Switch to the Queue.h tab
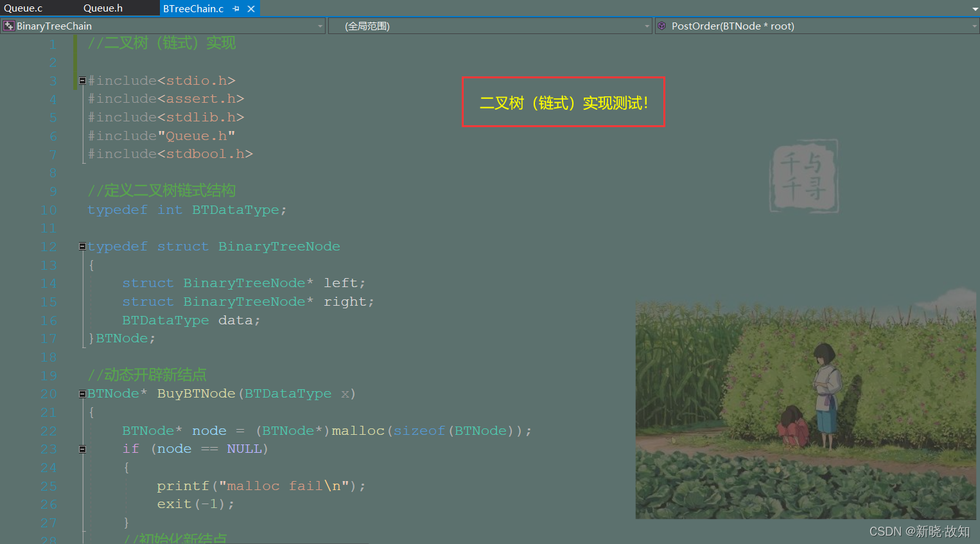The image size is (980, 544). (x=103, y=8)
